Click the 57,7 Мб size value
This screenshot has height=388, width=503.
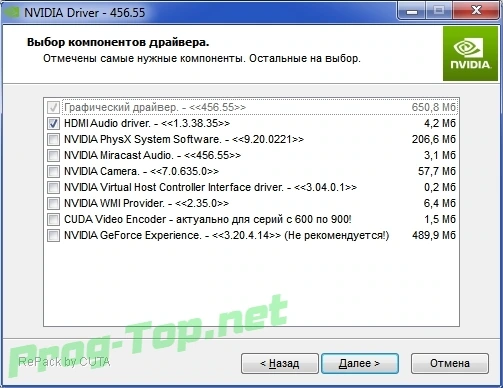437,171
